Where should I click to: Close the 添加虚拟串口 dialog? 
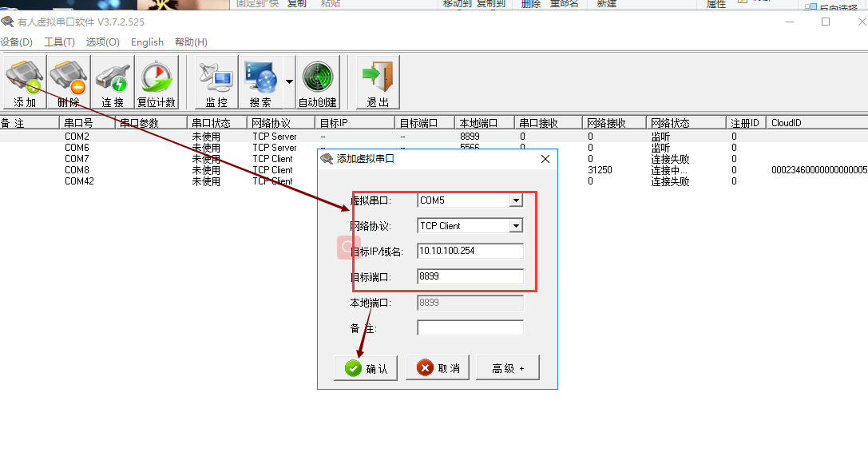pyautogui.click(x=545, y=159)
